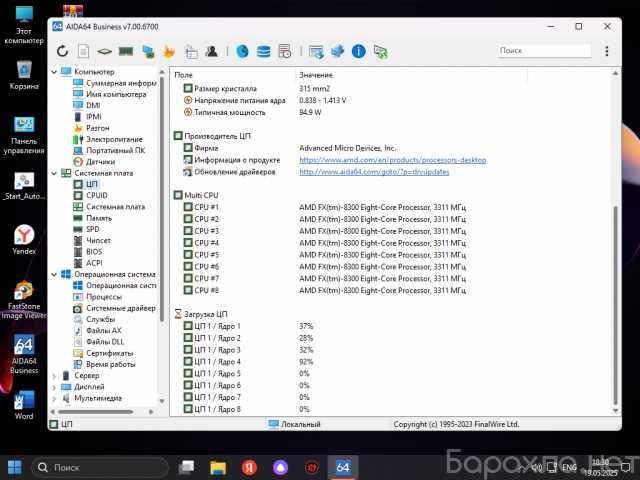Click the taskbar Поиск search box
Image resolution: width=640 pixels, height=480 pixels.
tap(100, 467)
